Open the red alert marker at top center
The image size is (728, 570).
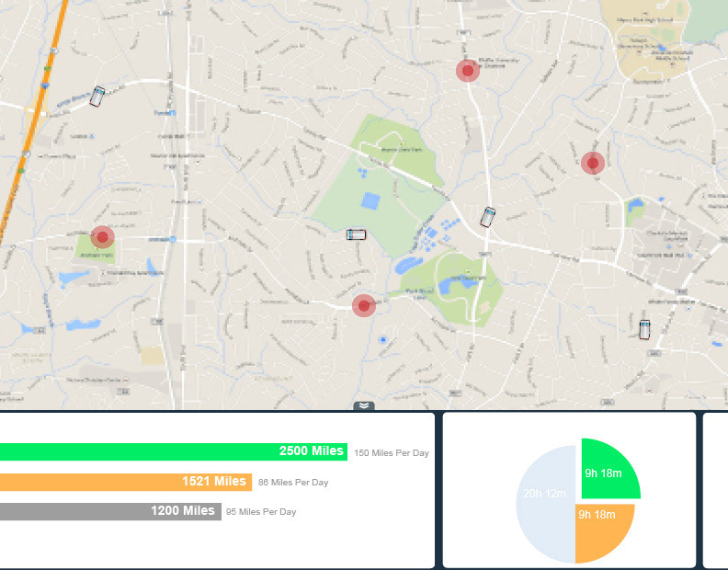468,70
